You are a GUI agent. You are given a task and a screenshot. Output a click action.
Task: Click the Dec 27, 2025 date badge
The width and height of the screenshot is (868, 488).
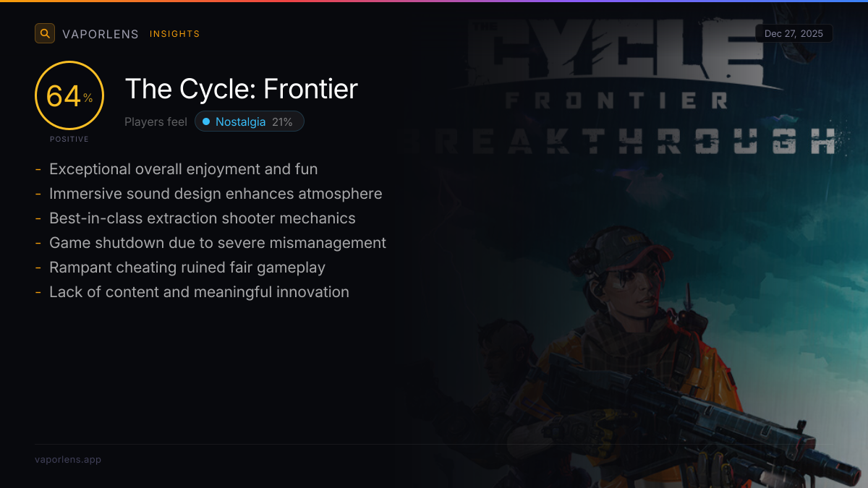pyautogui.click(x=793, y=34)
